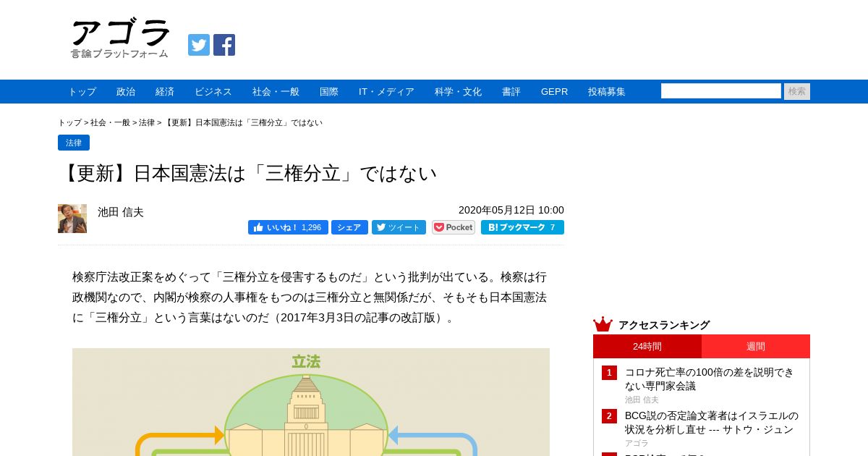Follow breadcrumb link 社会・一般
Viewport: 868px width, 456px height.
[x=110, y=123]
